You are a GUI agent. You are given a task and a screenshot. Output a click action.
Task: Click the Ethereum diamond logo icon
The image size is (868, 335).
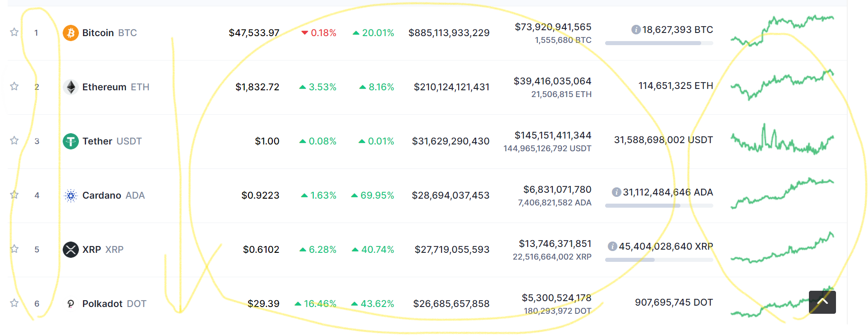(x=70, y=87)
